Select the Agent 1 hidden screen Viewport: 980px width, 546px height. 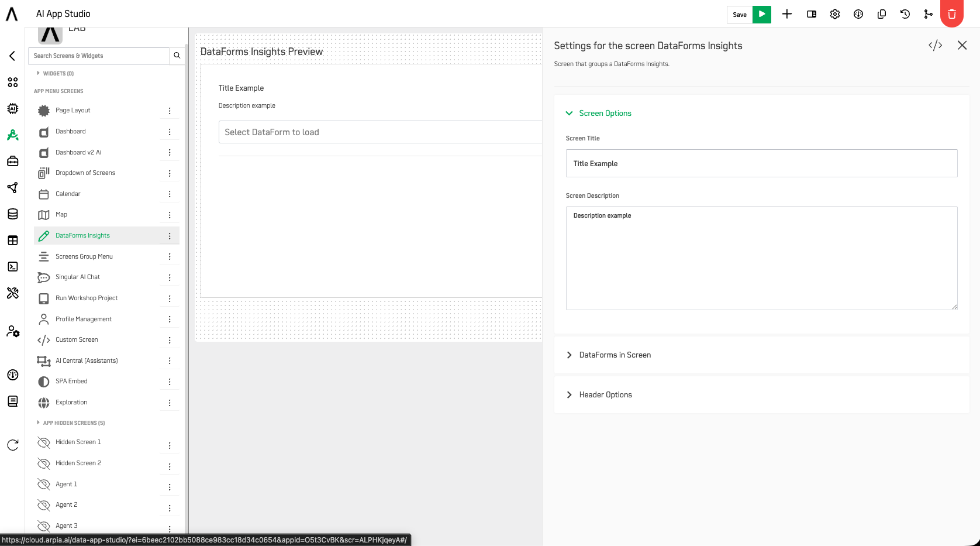point(66,484)
